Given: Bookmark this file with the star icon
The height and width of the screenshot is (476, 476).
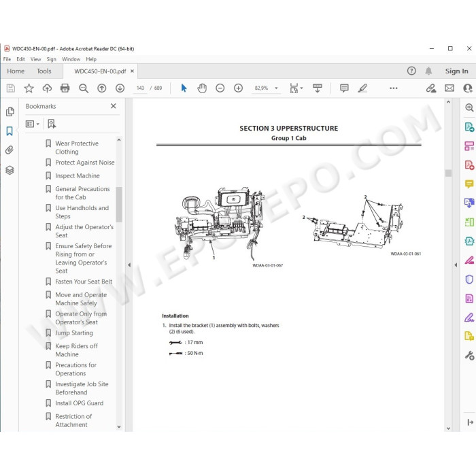Looking at the screenshot, I should (x=29, y=88).
